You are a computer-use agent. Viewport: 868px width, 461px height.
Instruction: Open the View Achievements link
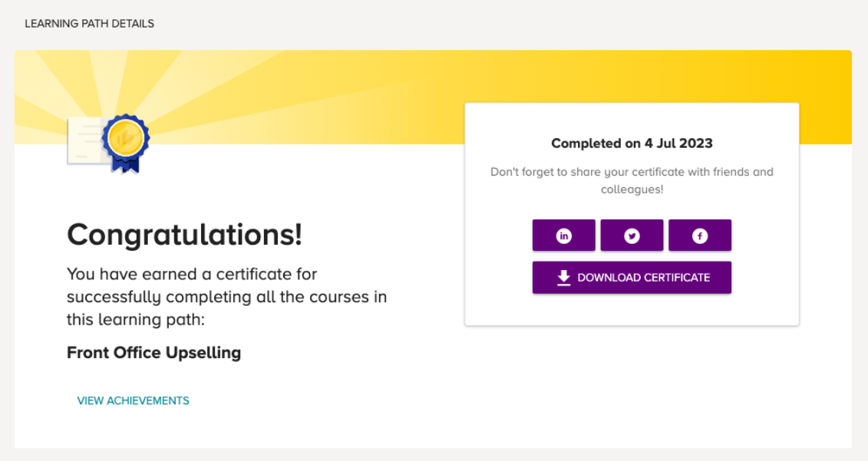pyautogui.click(x=133, y=400)
